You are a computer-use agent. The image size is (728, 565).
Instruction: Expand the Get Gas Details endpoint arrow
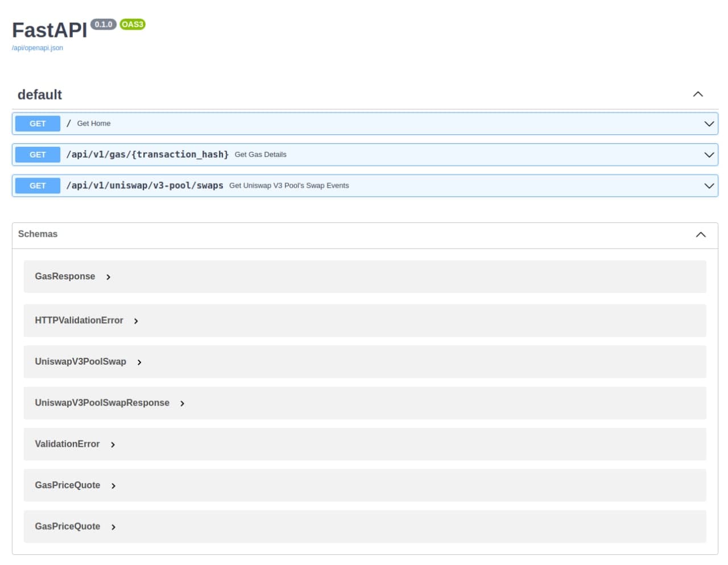click(x=709, y=155)
